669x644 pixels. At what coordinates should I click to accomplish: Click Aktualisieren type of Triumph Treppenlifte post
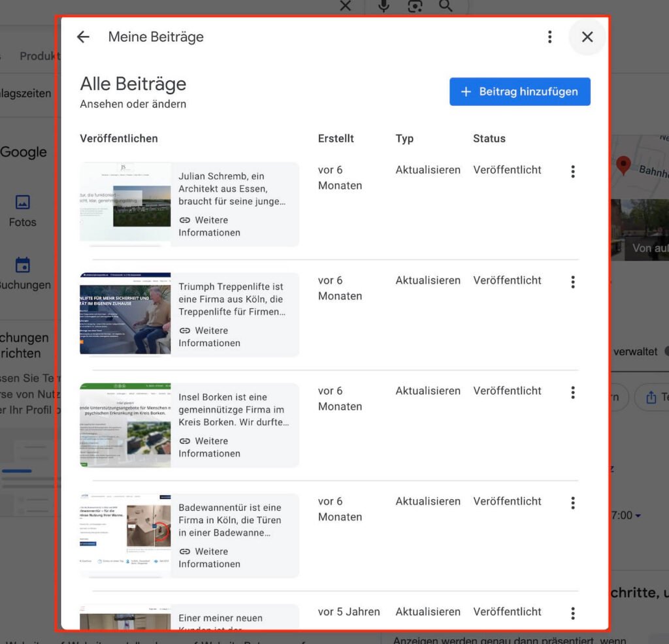[x=428, y=280]
